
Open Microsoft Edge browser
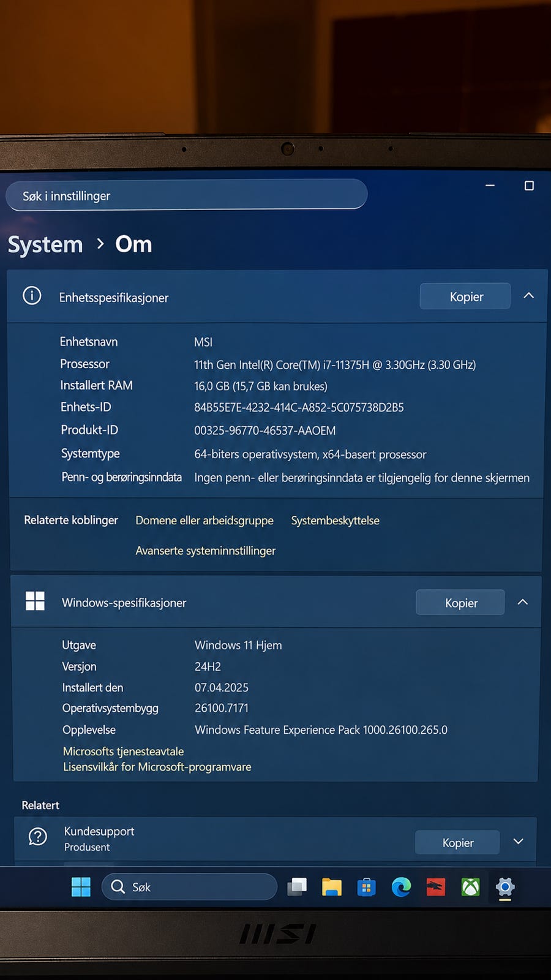click(401, 887)
